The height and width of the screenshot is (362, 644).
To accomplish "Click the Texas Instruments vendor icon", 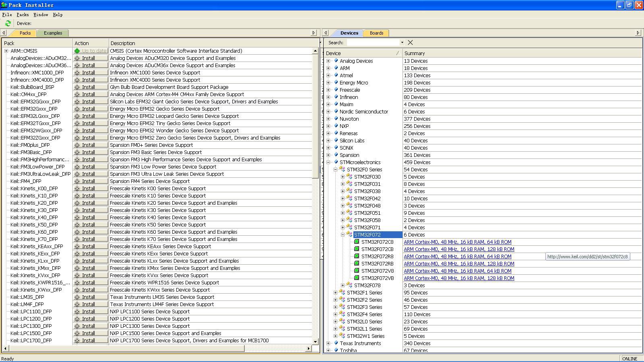I will coord(336,343).
